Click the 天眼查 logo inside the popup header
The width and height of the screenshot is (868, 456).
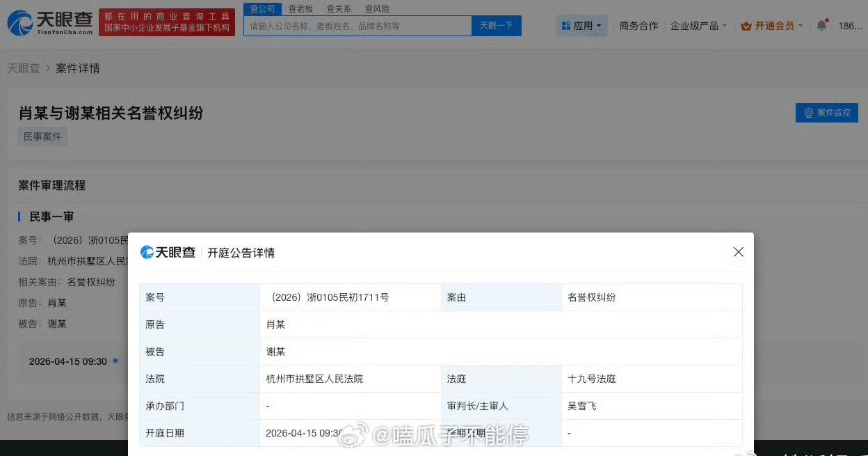tap(168, 252)
